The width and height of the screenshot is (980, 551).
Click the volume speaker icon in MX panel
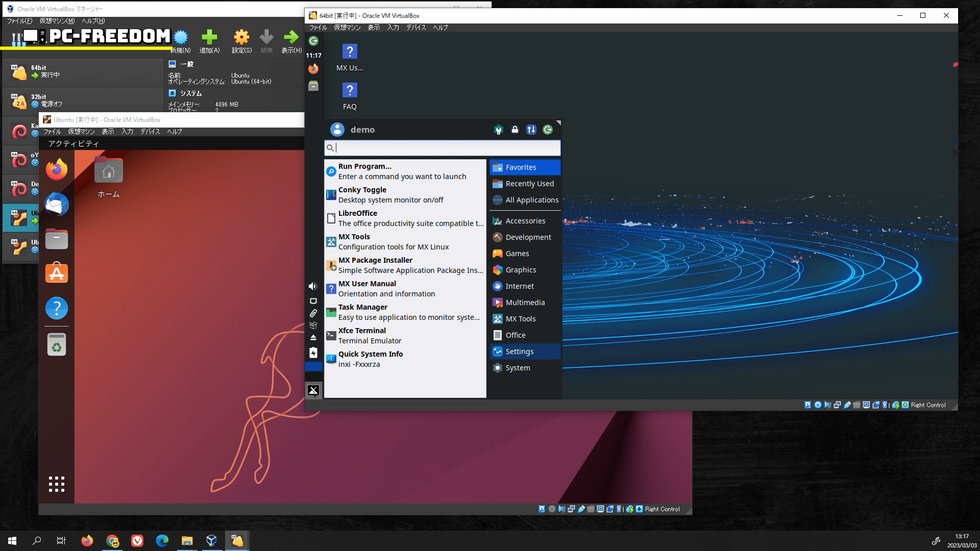point(313,286)
